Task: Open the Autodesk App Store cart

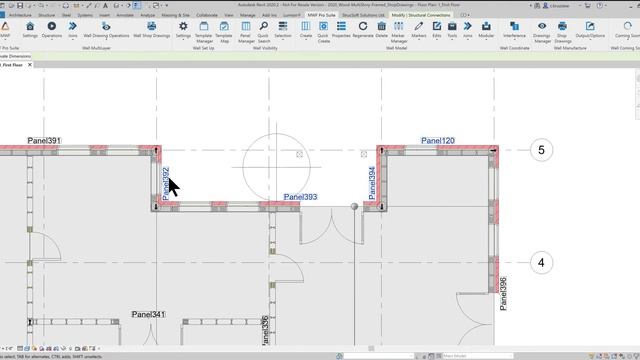Action: (587, 6)
